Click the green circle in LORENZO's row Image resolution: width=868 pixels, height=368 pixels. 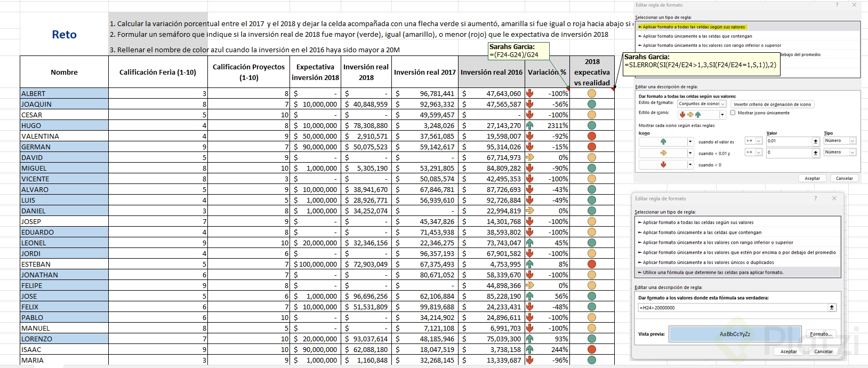click(591, 339)
